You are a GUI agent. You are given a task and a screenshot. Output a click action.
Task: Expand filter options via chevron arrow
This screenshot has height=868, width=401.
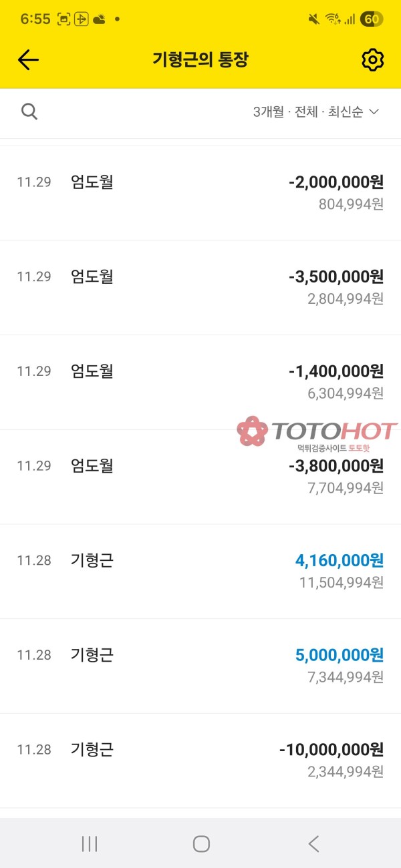coord(374,112)
